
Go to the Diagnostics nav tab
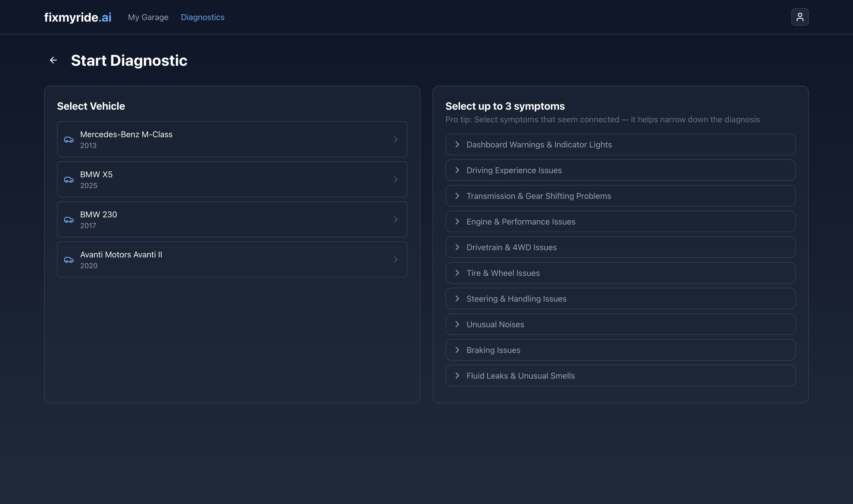(202, 17)
